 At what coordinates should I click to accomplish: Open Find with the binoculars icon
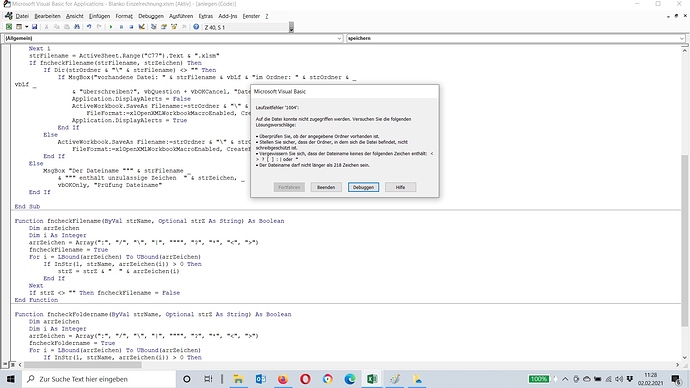pos(77,27)
